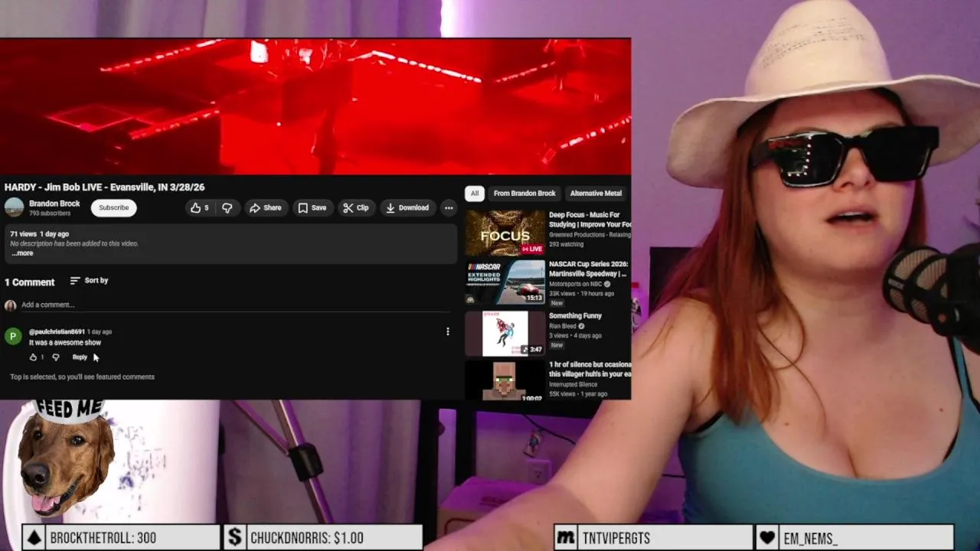Click the '71 views 1 day ago' text
Viewport: 980px width, 551px height.
[x=39, y=233]
